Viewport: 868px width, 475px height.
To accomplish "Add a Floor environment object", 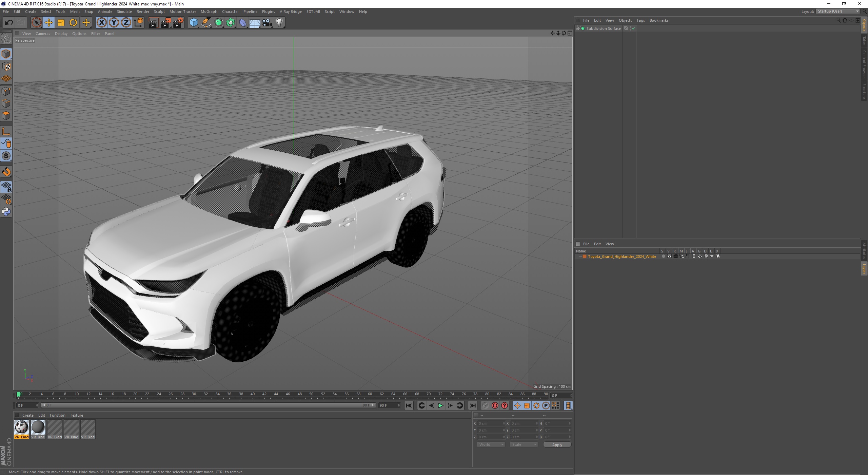I will [255, 23].
